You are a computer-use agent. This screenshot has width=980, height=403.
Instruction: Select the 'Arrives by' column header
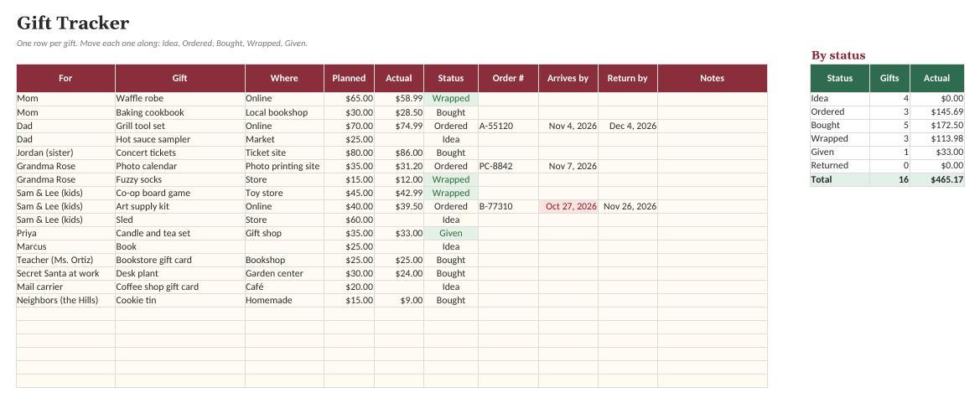click(568, 78)
